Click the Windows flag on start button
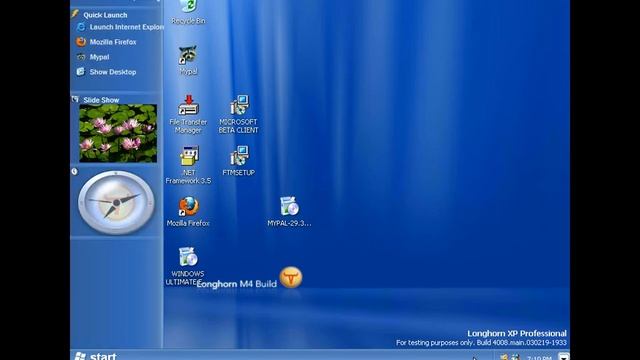The image size is (640, 360). click(80, 356)
